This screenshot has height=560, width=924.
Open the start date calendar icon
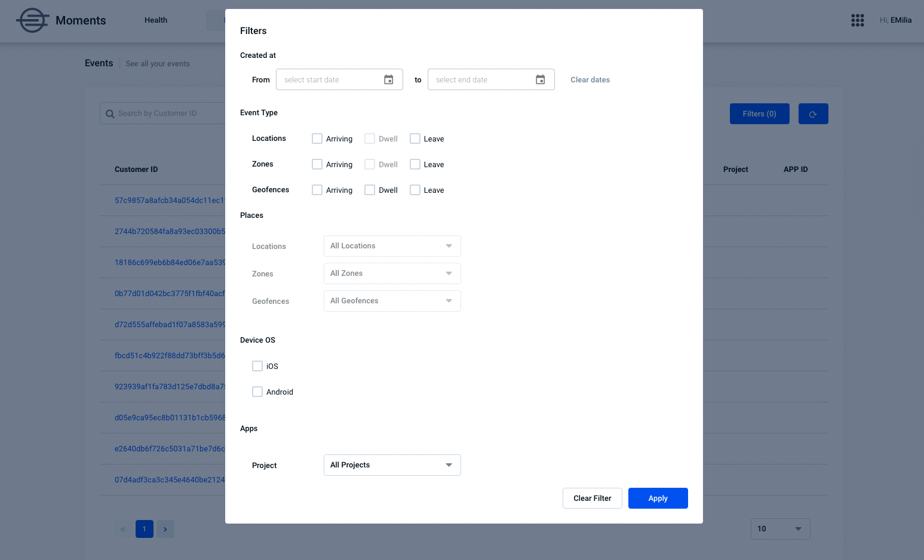click(389, 79)
